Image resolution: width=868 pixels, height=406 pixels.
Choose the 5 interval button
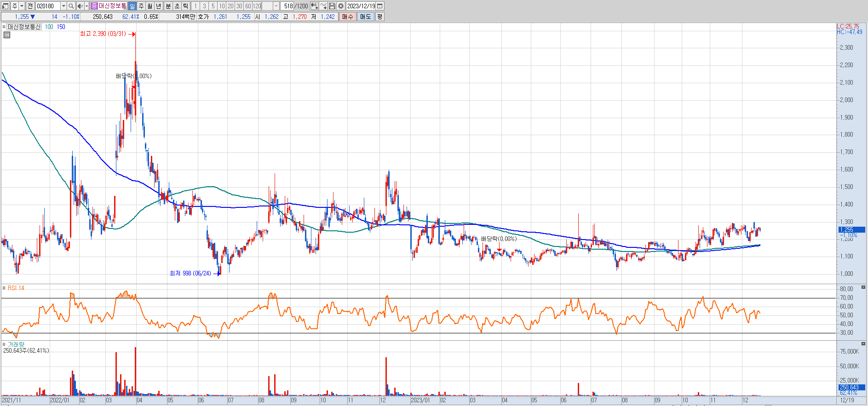coord(213,6)
